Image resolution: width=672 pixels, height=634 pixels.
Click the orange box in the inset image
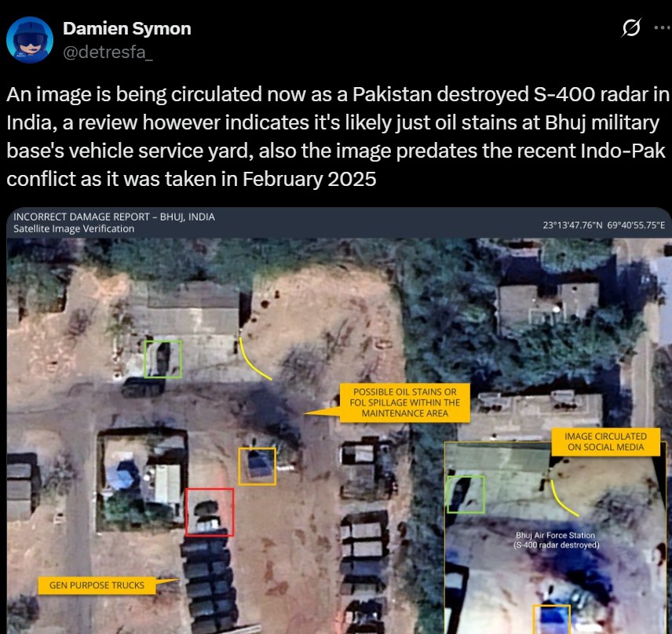[552, 618]
